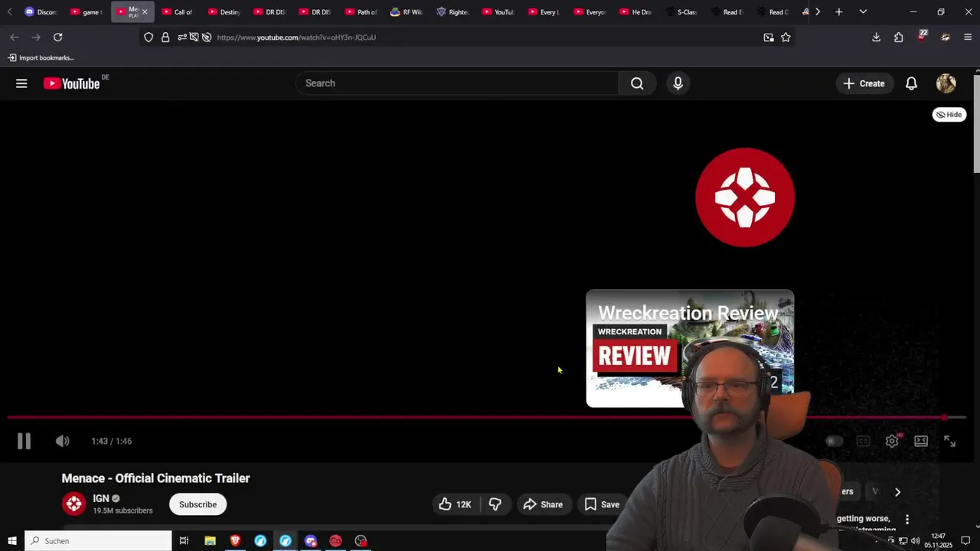Enter fullscreen mode
This screenshot has width=980, height=551.
point(950,441)
